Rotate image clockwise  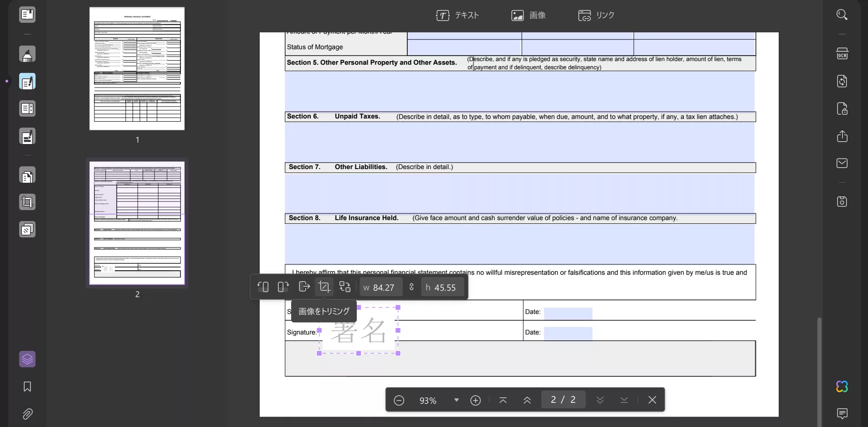tap(283, 287)
